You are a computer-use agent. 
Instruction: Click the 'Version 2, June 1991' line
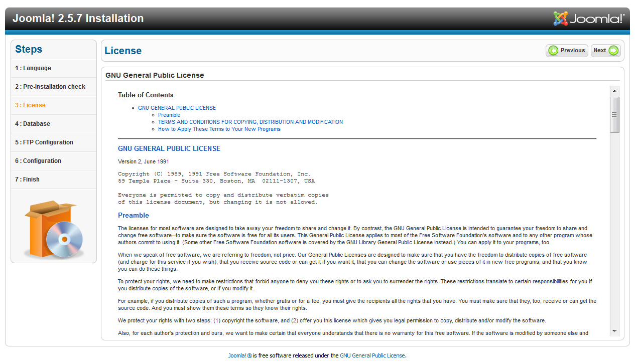point(144,161)
